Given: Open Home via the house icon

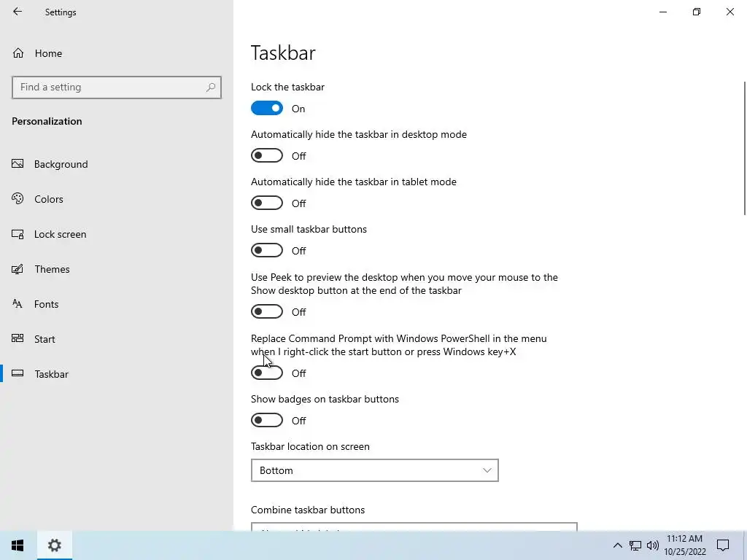Looking at the screenshot, I should tap(18, 52).
